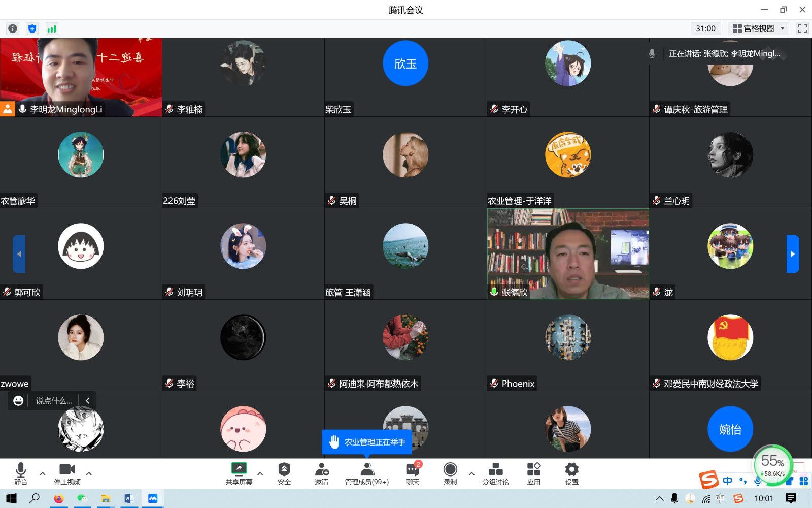Open 分组讨论 breakout rooms
Screen dimensions: 812x508
point(495,473)
